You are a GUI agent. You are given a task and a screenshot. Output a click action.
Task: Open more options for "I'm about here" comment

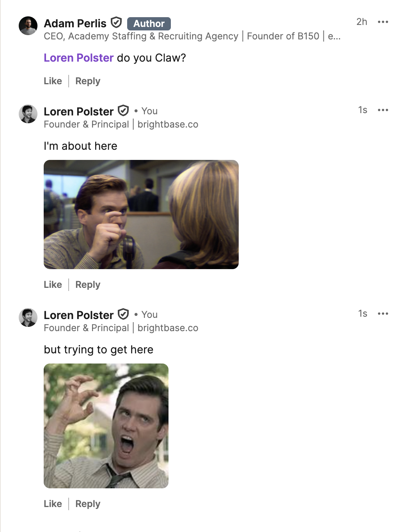(383, 110)
